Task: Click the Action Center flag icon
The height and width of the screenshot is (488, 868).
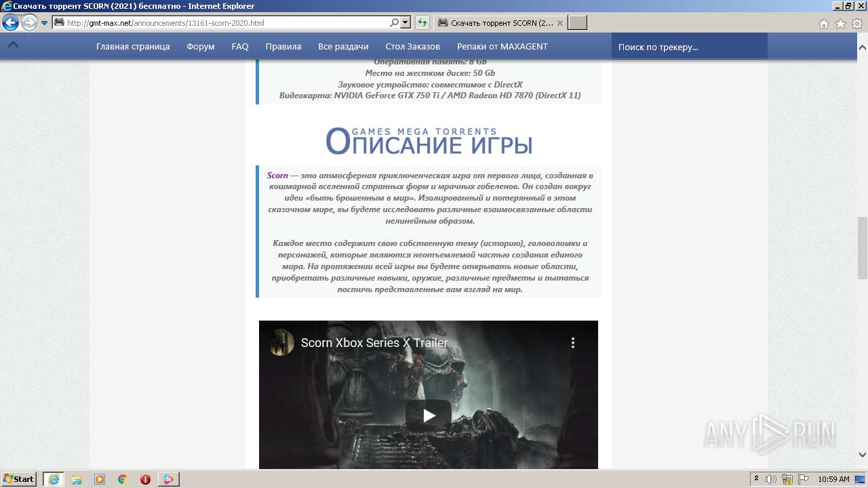Action: [x=803, y=479]
